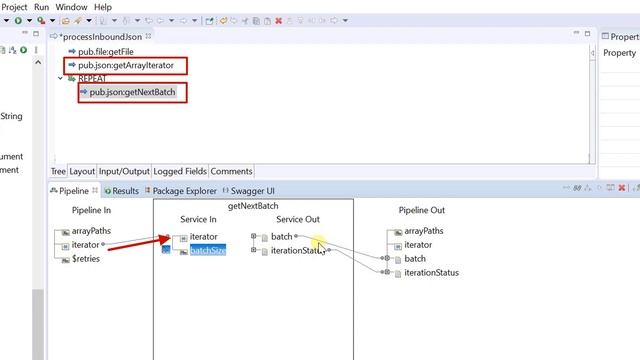Click the open folder toolbar icon
Viewport: 640px width, 360px height.
[x=66, y=21]
